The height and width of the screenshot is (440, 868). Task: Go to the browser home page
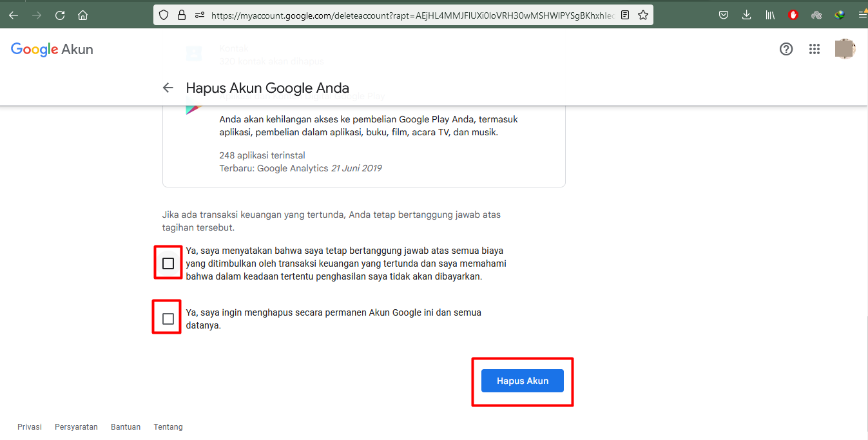[82, 15]
